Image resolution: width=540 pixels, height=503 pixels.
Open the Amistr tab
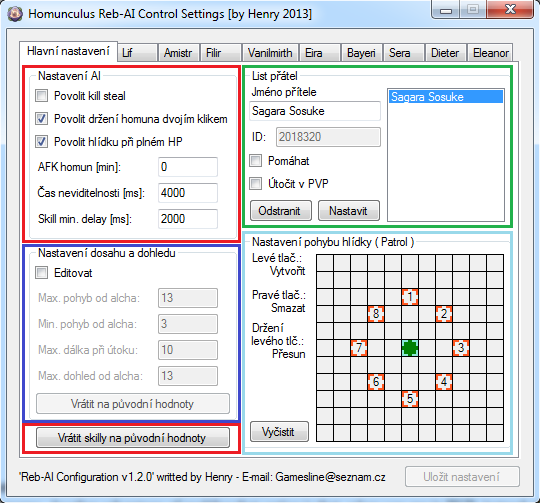pos(178,53)
